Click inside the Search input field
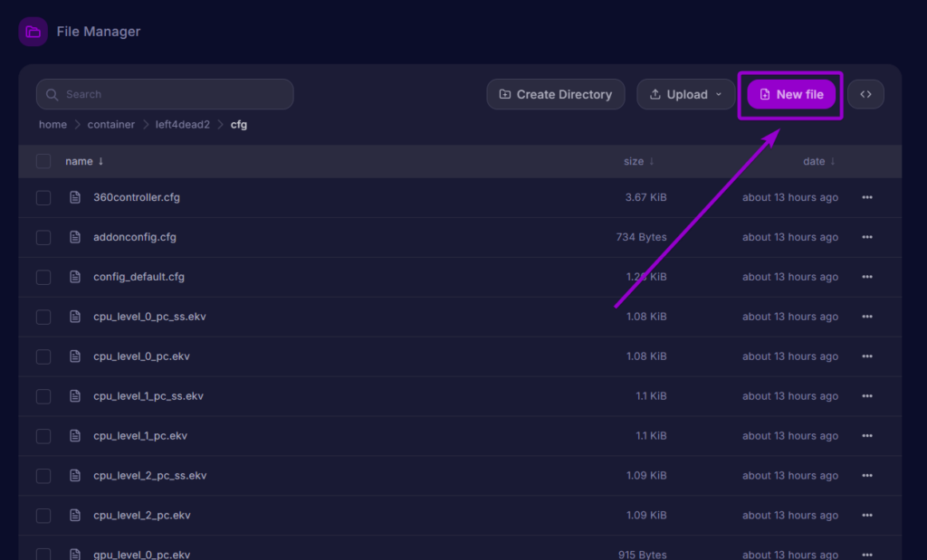Image resolution: width=927 pixels, height=560 pixels. pos(163,94)
